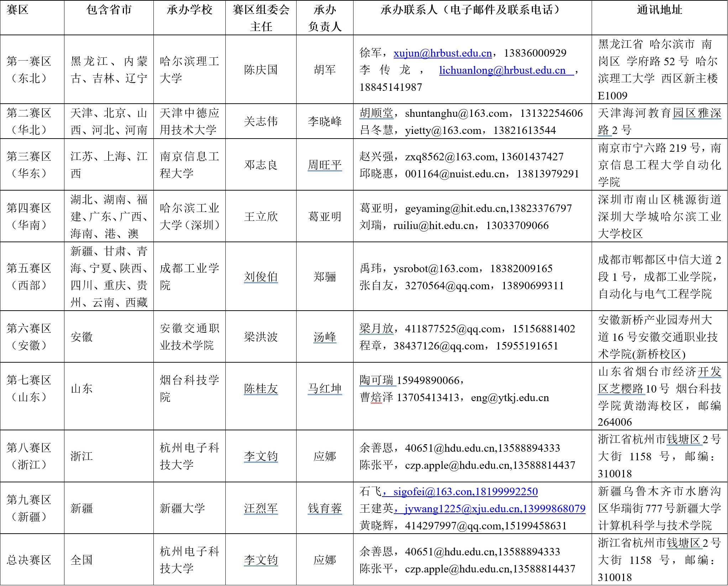The width and height of the screenshot is (728, 586).
Task: Click the underlined name 陈桂友
Action: pyautogui.click(x=261, y=389)
